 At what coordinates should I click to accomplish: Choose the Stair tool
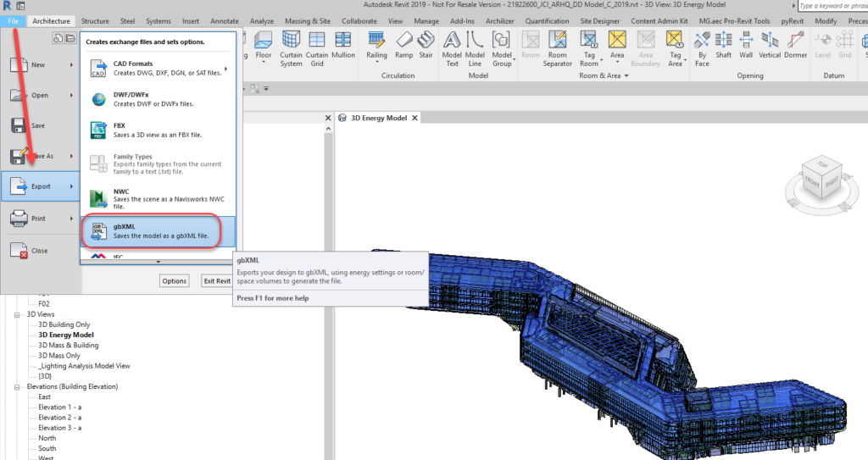click(426, 46)
